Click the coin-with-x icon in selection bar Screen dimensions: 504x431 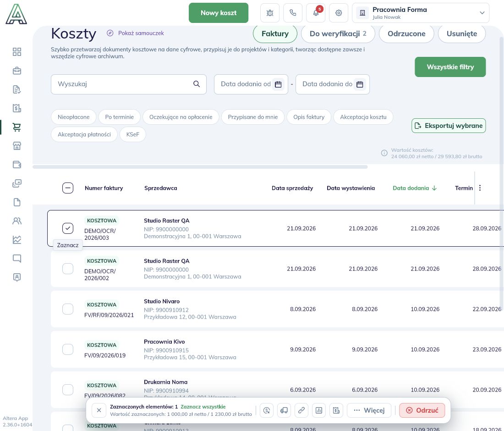[x=267, y=410]
